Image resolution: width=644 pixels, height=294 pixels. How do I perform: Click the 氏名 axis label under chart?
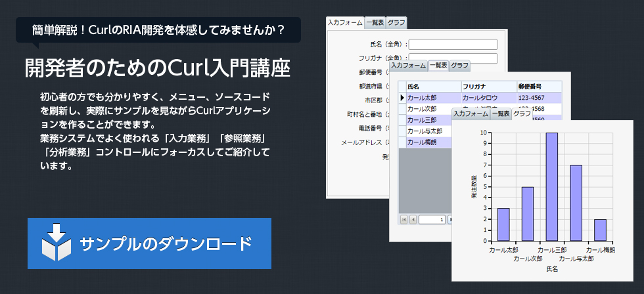click(x=552, y=270)
